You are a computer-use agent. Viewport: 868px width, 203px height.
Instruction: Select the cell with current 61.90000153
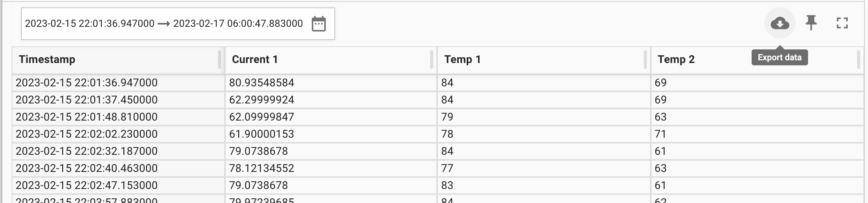pos(331,134)
